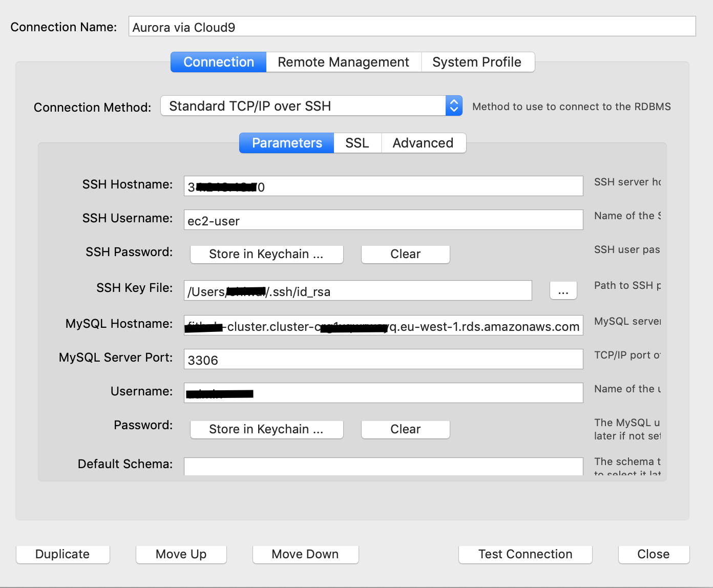Open the System Profile tab
Viewport: 713px width, 588px height.
click(477, 62)
